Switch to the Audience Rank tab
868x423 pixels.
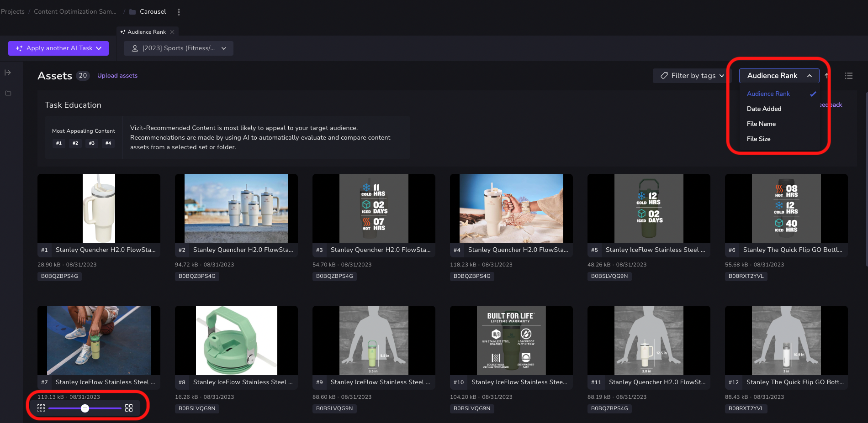click(146, 32)
